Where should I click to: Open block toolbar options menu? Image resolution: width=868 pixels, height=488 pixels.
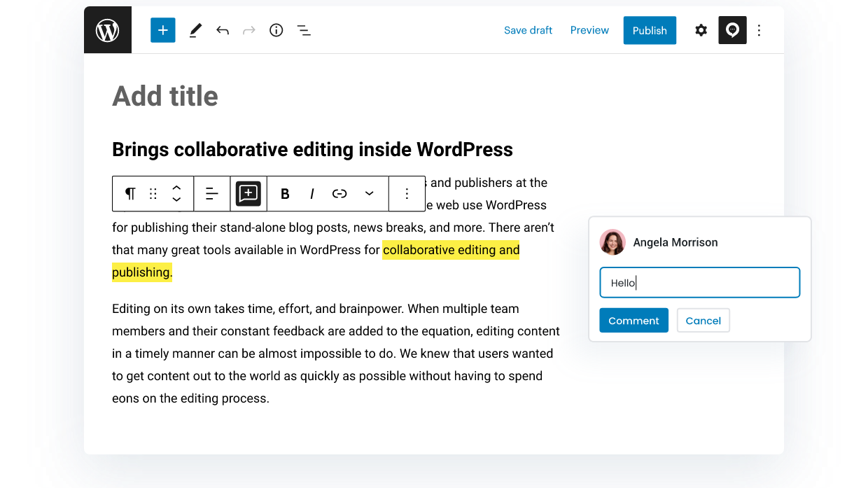tap(407, 194)
